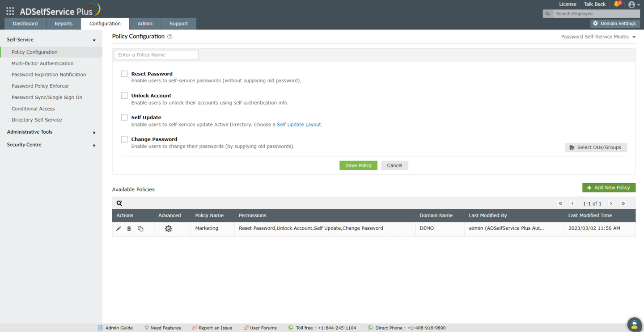The height and width of the screenshot is (332, 644).
Task: Click the employee search magnifier icon
Action: coord(548,14)
